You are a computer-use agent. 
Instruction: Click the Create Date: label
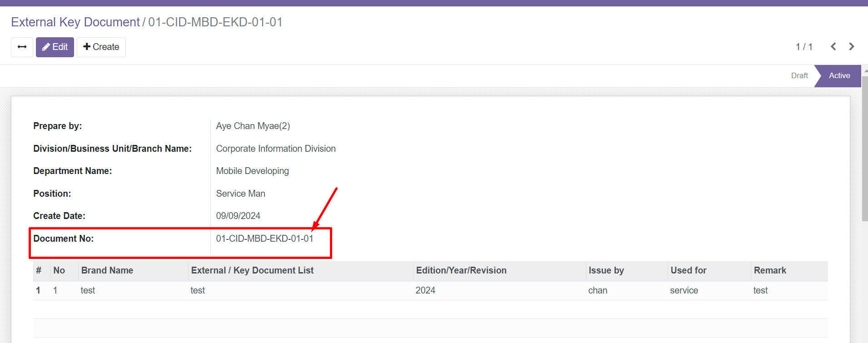(60, 216)
